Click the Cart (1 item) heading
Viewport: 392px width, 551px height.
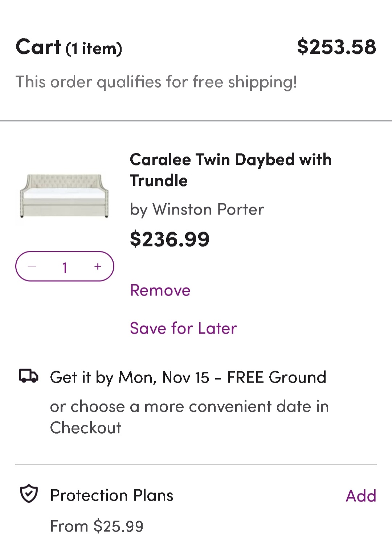click(x=69, y=48)
